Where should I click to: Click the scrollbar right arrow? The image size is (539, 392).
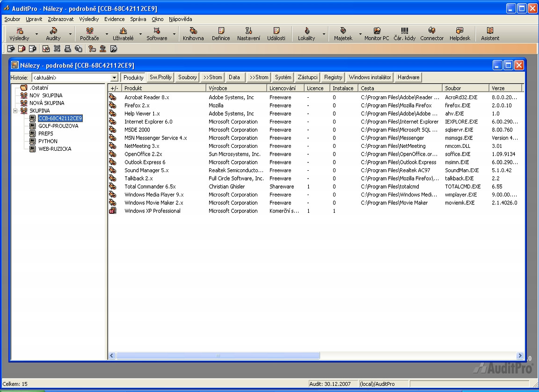pyautogui.click(x=520, y=356)
